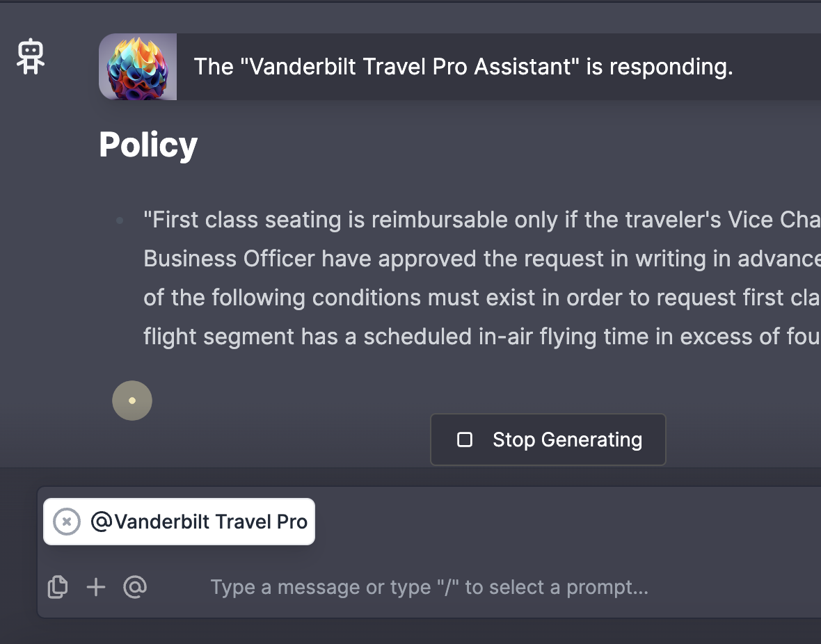Click the "Vanderbilt Travel Pro Assistant" responding banner

(x=463, y=67)
